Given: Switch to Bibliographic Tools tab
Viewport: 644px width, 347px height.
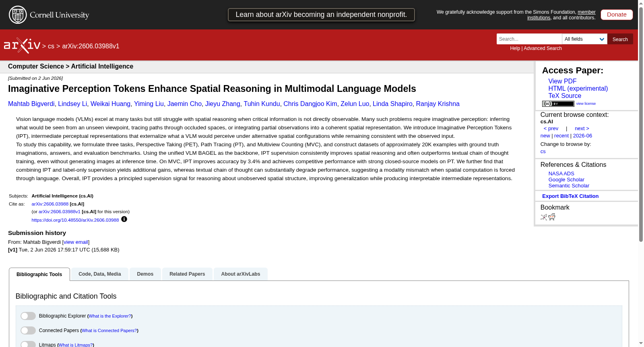Looking at the screenshot, I should pos(39,274).
